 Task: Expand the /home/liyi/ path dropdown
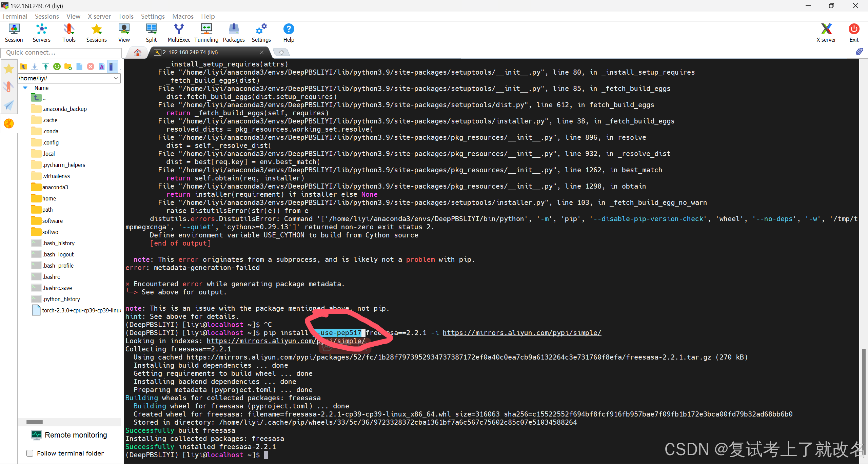[116, 78]
